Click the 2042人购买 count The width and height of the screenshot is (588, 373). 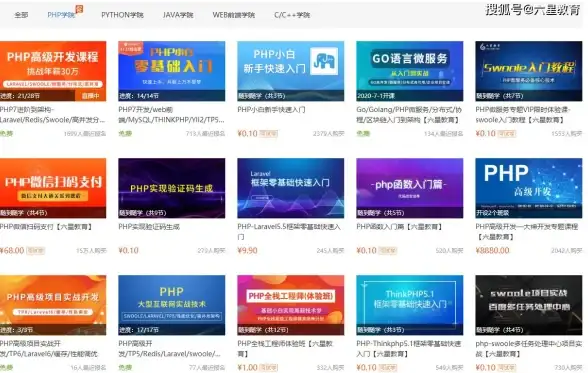(x=567, y=250)
